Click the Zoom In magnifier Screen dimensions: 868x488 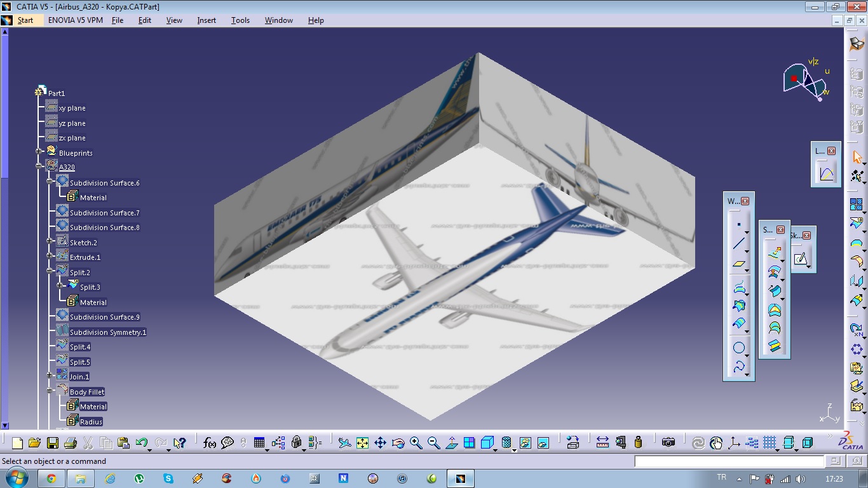click(x=416, y=443)
